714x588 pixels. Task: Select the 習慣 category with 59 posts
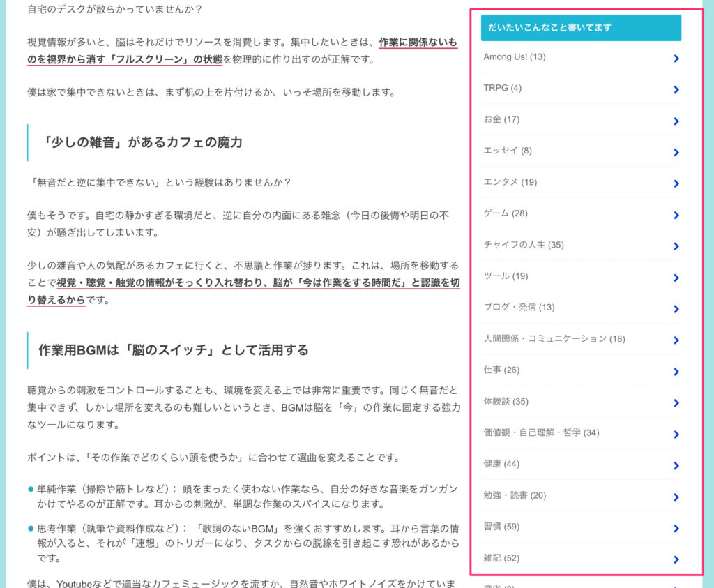pyautogui.click(x=501, y=527)
